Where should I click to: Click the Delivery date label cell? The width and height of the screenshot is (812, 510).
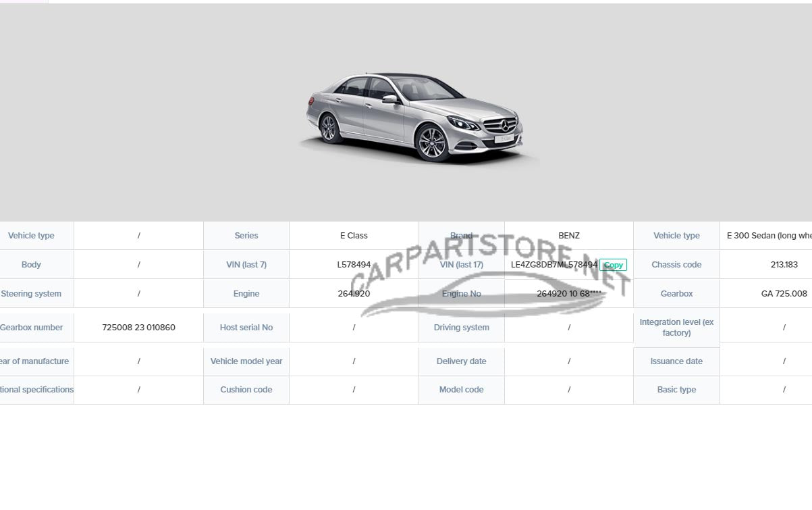coord(461,361)
